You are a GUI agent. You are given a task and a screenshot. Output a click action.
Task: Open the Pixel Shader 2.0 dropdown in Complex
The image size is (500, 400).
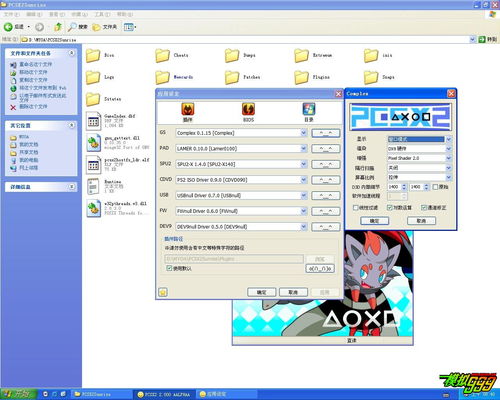419,158
